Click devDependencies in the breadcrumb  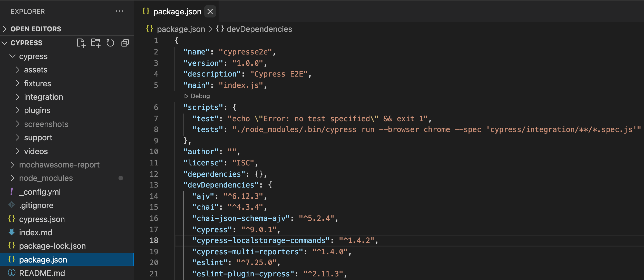pos(259,29)
